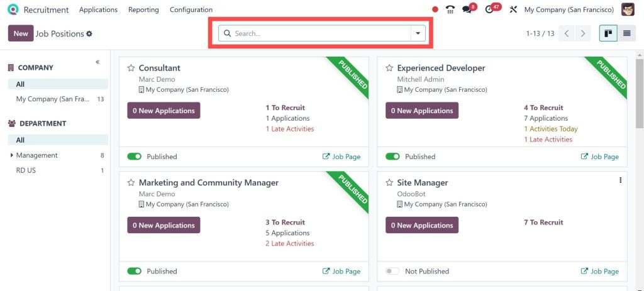Click 5 Applications on Marketing card
The image size is (644, 291).
pos(287,233)
